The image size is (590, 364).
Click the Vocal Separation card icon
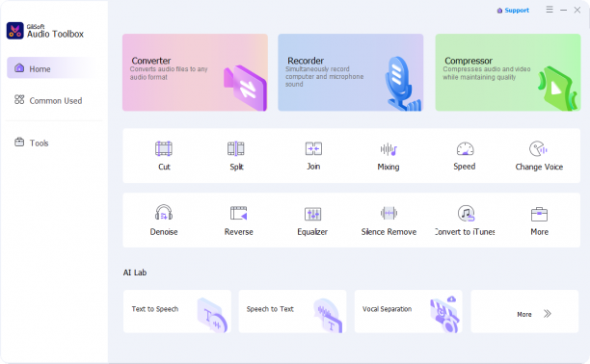click(444, 314)
